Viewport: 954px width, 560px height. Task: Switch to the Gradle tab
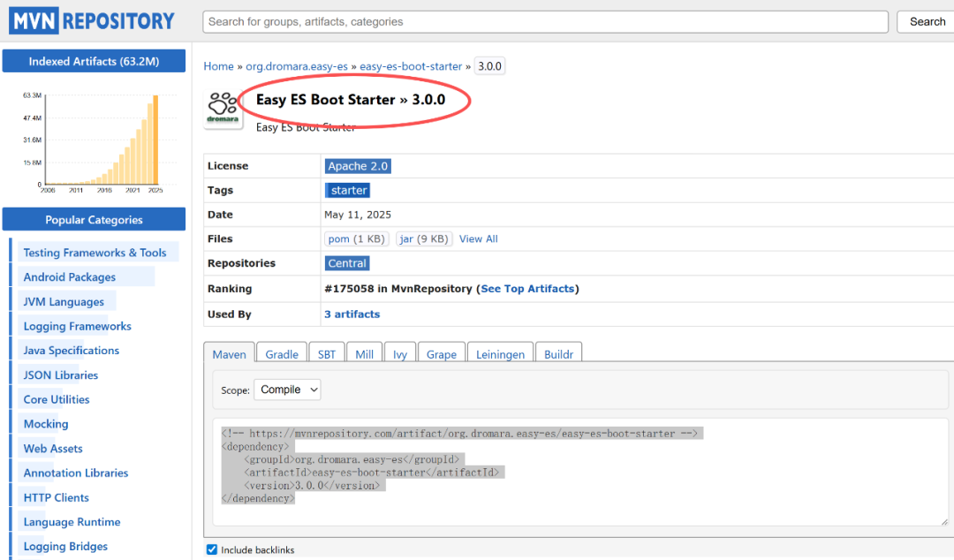point(282,354)
